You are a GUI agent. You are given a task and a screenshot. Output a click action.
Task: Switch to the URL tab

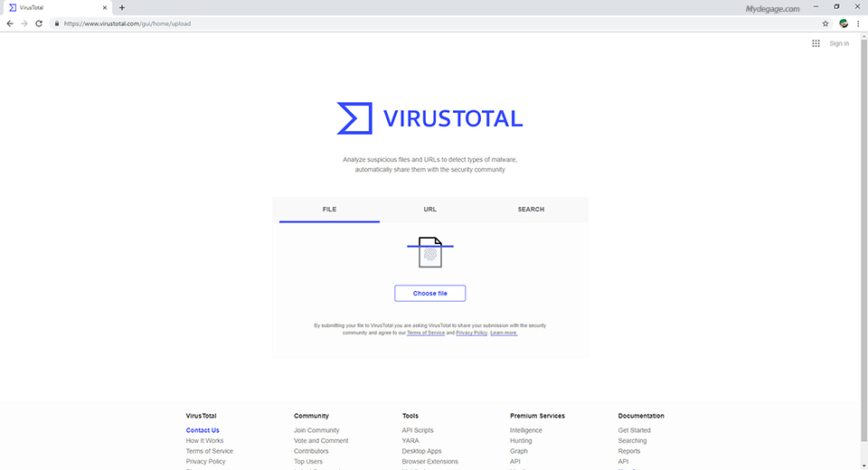(430, 210)
